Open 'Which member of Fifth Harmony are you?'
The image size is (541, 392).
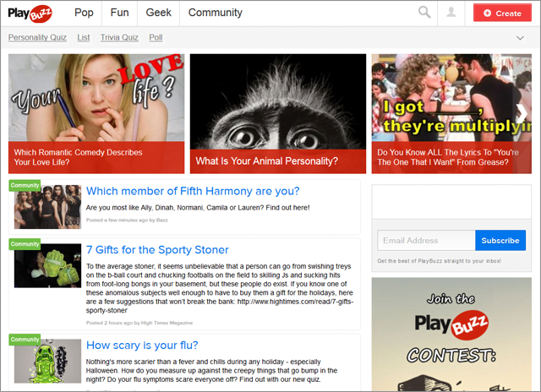(x=193, y=191)
